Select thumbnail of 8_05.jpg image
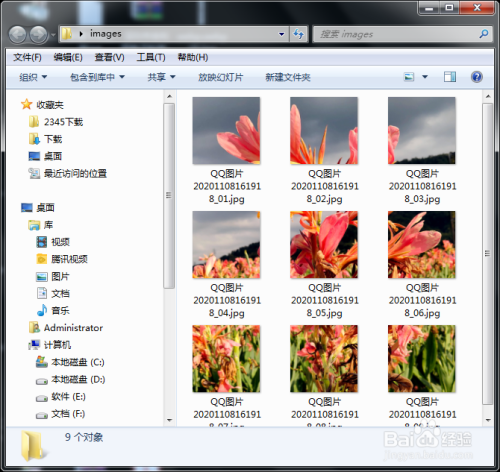The image size is (500, 472). click(x=324, y=245)
